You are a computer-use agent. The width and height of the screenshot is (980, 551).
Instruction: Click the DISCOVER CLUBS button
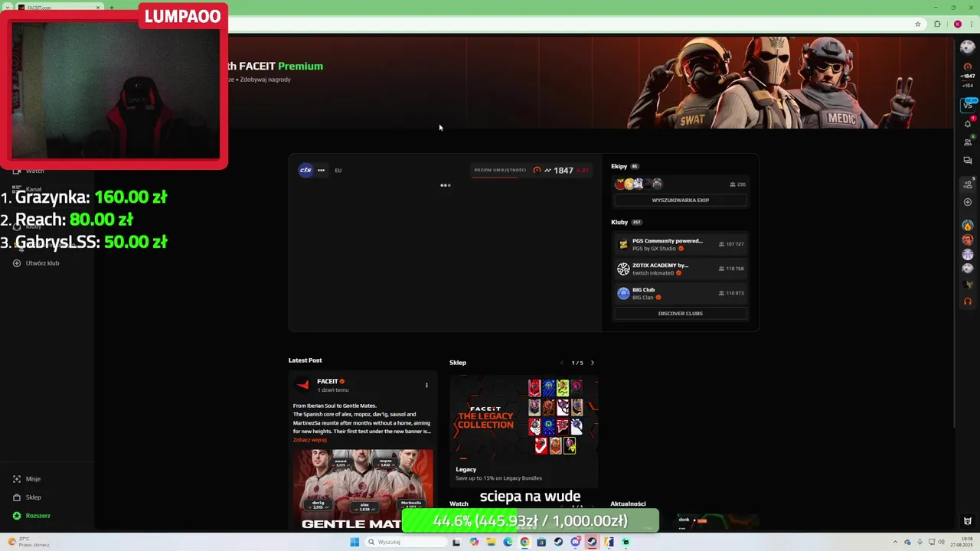(x=680, y=313)
